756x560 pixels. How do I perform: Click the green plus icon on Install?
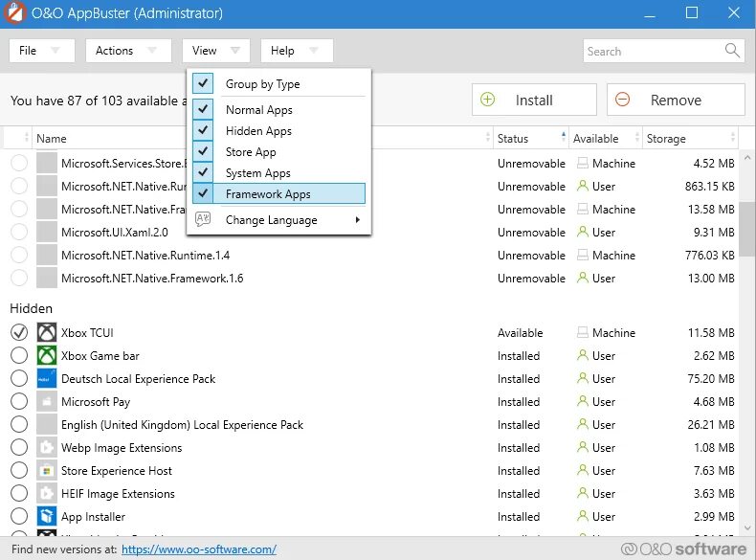pos(487,100)
